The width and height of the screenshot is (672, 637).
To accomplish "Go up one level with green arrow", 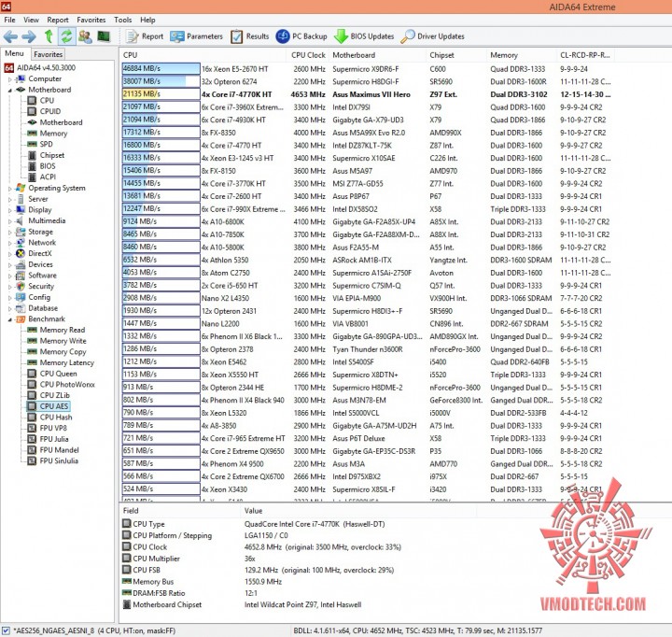I will coord(49,36).
